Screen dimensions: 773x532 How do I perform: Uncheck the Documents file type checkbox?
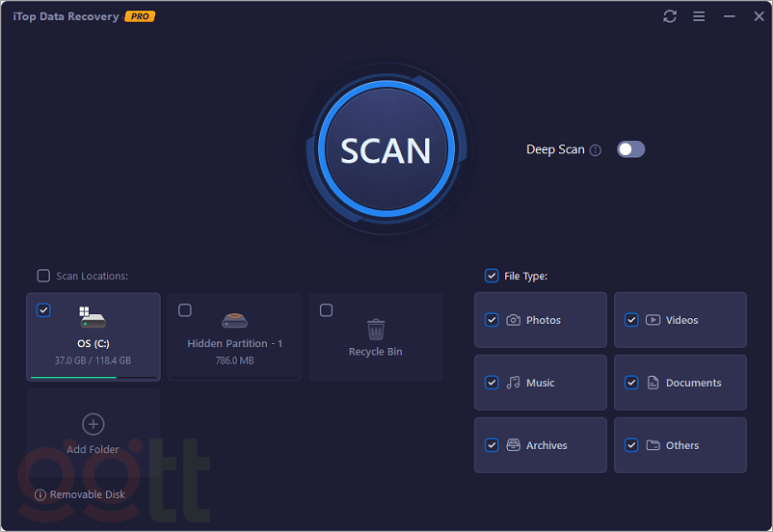631,383
